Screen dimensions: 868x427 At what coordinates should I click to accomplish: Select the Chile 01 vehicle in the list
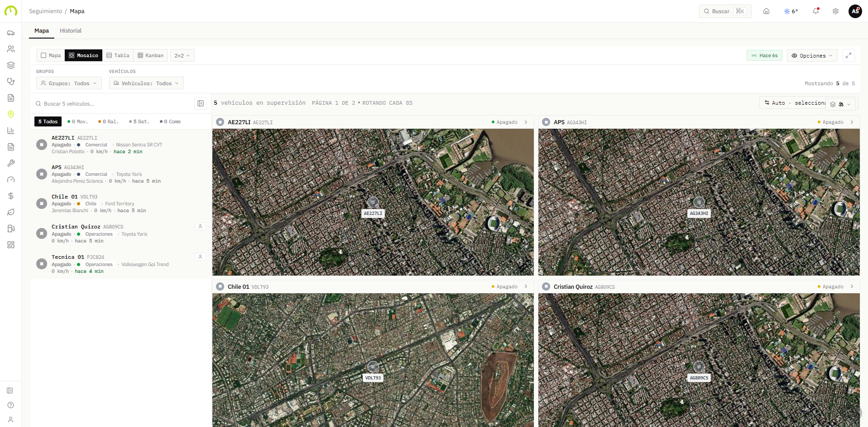click(121, 204)
